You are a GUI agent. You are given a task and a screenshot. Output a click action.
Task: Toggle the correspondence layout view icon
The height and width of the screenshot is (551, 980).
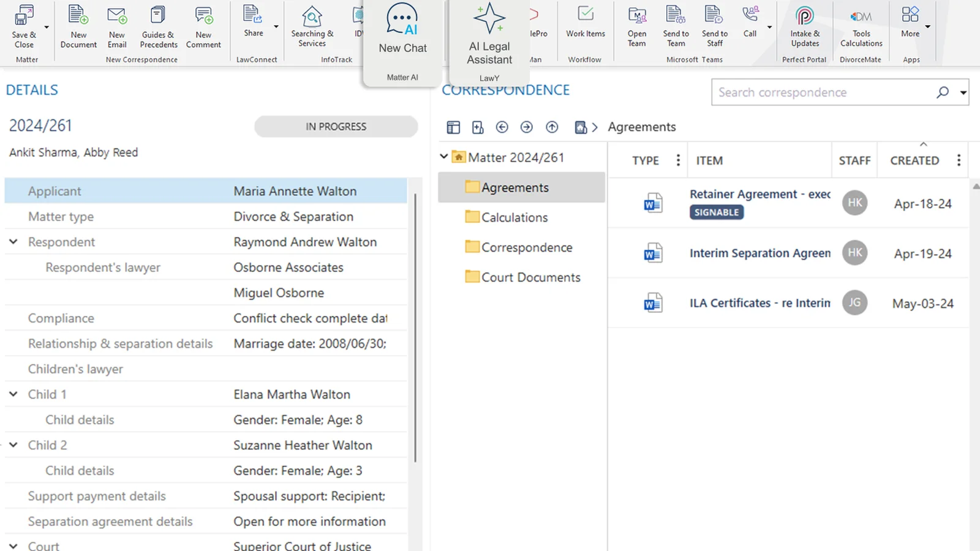[x=453, y=127]
